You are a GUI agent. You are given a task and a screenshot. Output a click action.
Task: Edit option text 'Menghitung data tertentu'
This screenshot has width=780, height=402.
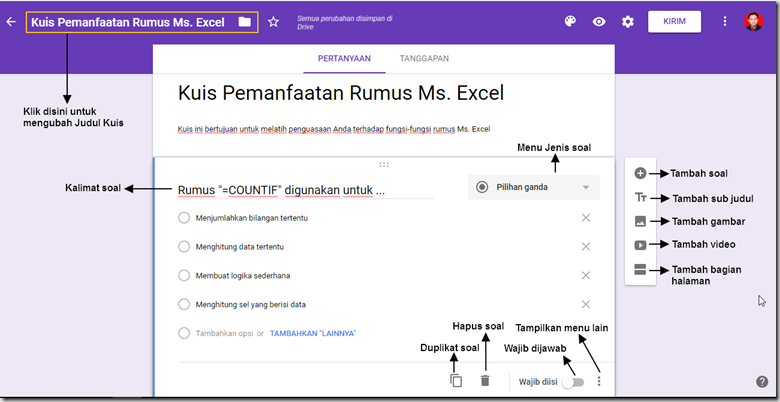click(x=240, y=247)
